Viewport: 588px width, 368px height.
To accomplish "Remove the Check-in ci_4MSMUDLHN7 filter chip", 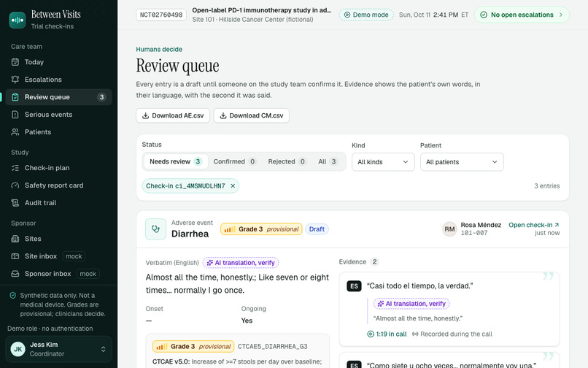I will [233, 186].
